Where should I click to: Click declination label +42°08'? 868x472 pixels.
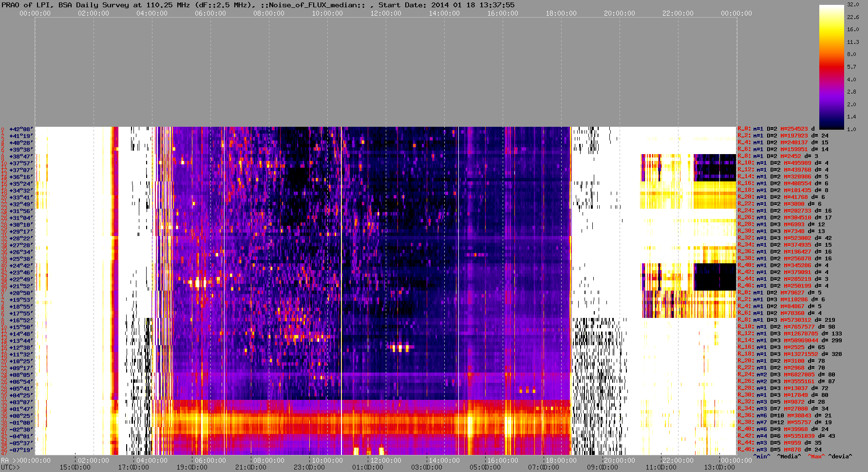[x=21, y=129]
